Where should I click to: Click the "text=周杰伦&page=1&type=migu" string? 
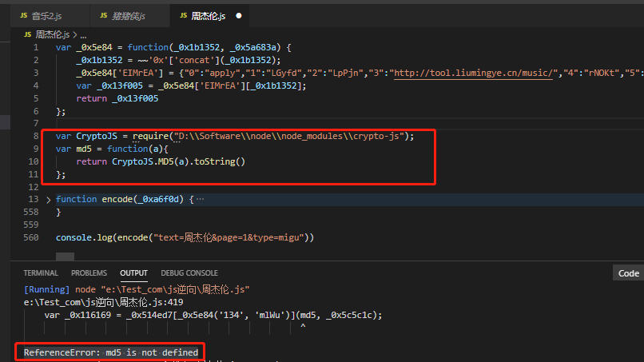(229, 237)
